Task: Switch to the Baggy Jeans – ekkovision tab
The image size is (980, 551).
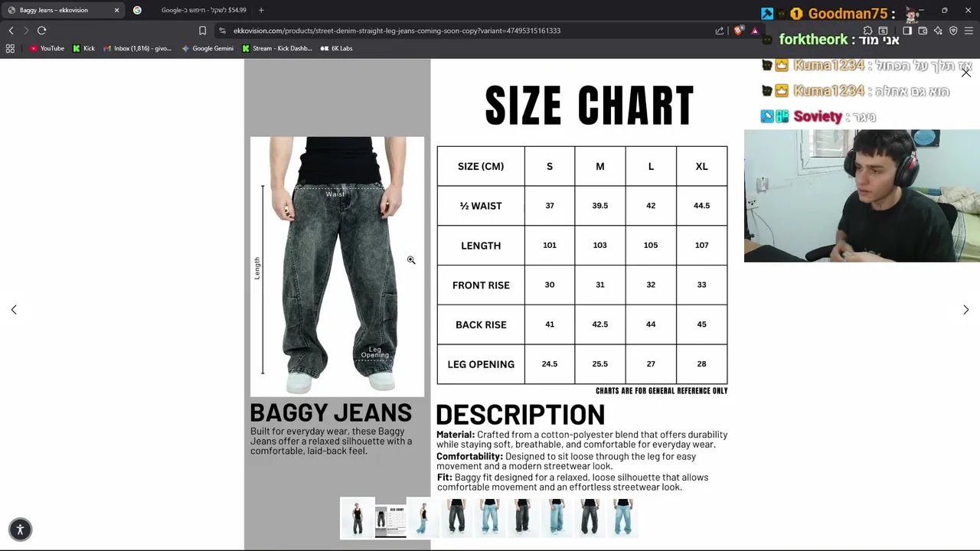Action: [x=61, y=10]
